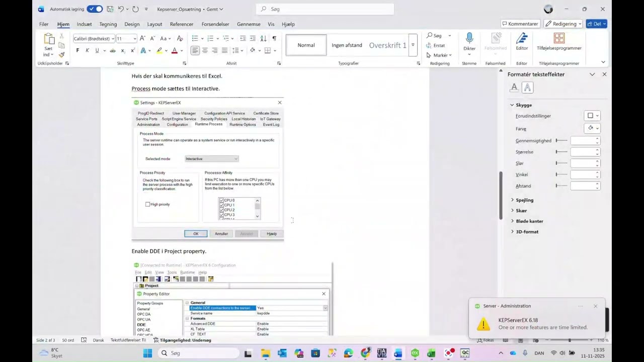
Task: Toggle the CPU 0 checkbox
Action: [221, 200]
